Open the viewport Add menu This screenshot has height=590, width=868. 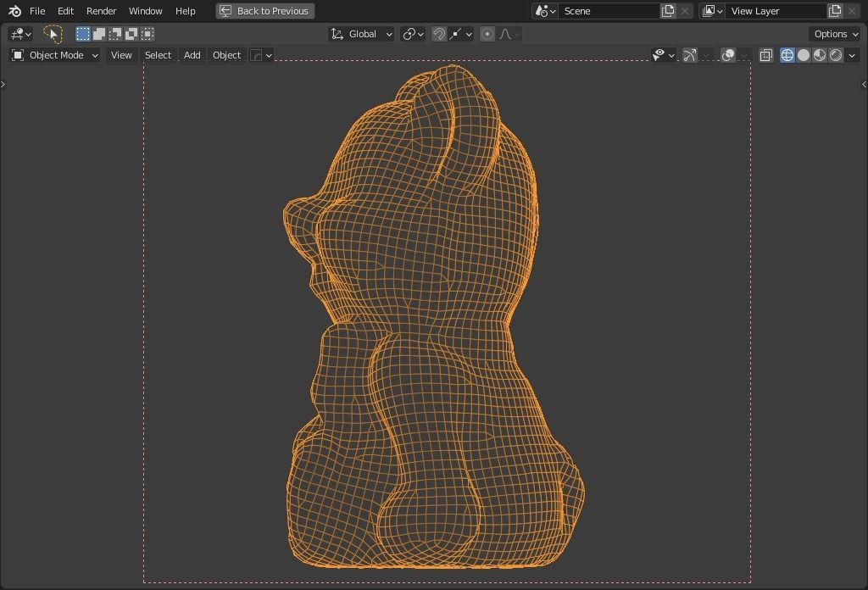coord(192,55)
